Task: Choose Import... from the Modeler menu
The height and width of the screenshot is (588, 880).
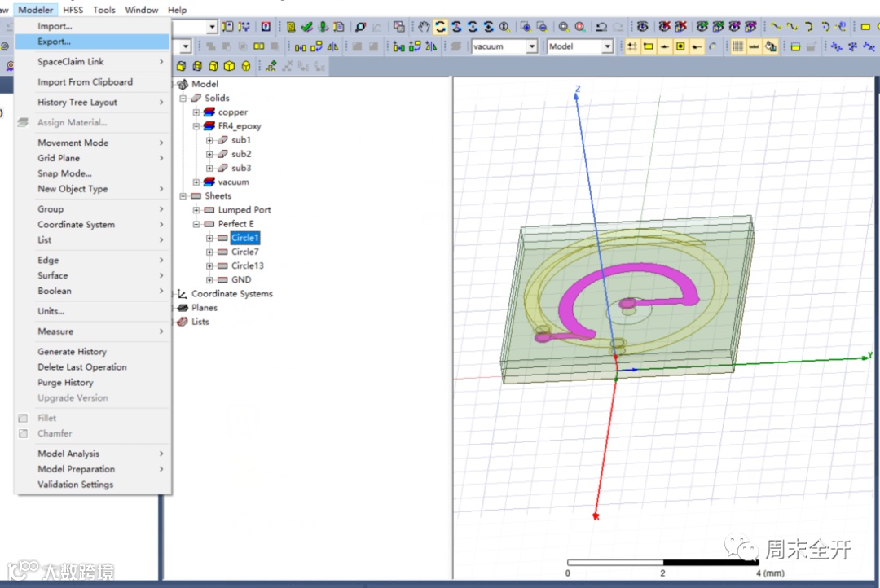Action: point(92,26)
